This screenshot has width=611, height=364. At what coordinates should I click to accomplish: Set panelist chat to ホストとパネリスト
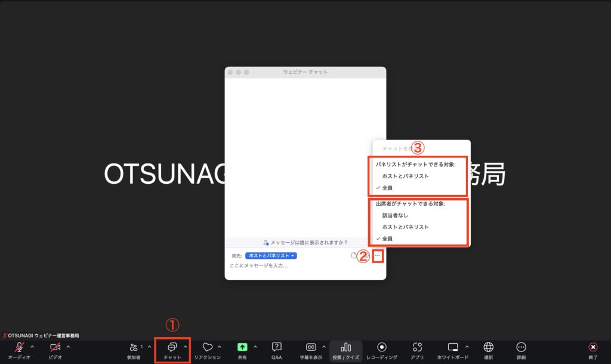click(x=405, y=176)
